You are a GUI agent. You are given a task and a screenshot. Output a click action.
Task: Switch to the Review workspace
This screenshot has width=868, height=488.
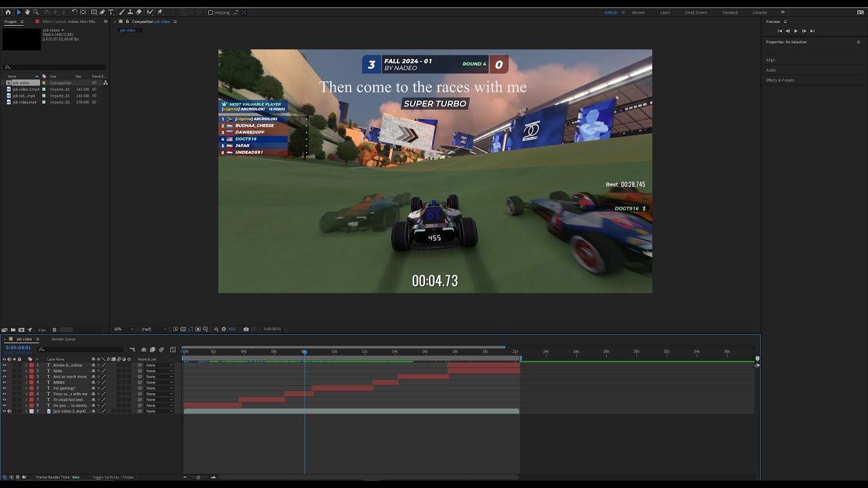click(x=639, y=12)
